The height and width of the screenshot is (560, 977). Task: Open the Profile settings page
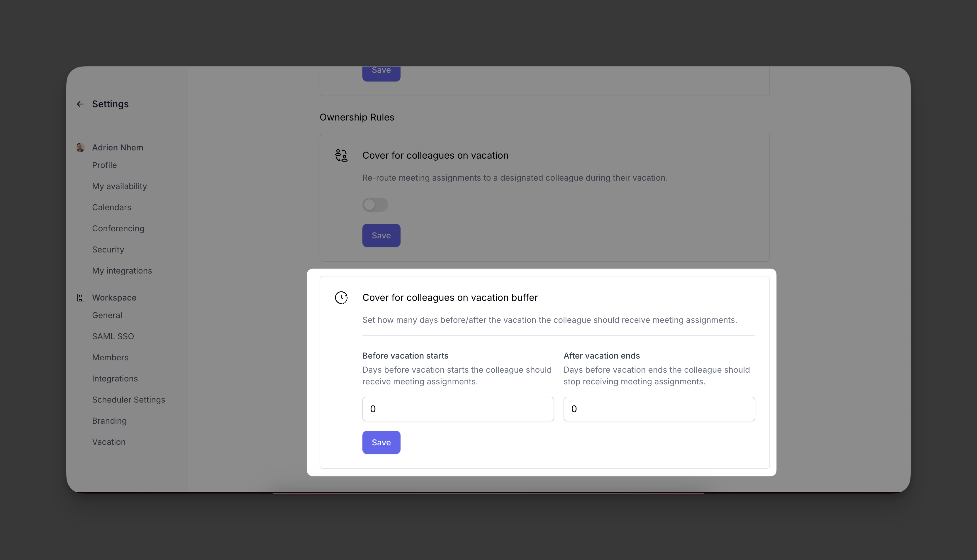[x=104, y=165]
